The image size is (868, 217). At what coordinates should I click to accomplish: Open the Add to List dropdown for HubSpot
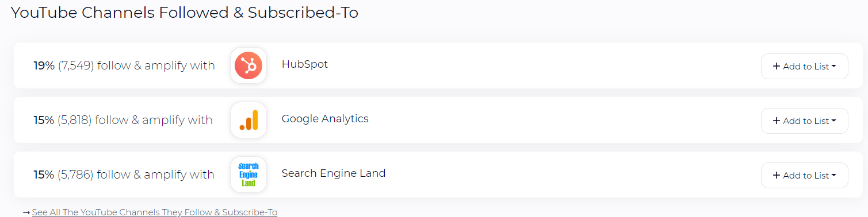pyautogui.click(x=804, y=66)
